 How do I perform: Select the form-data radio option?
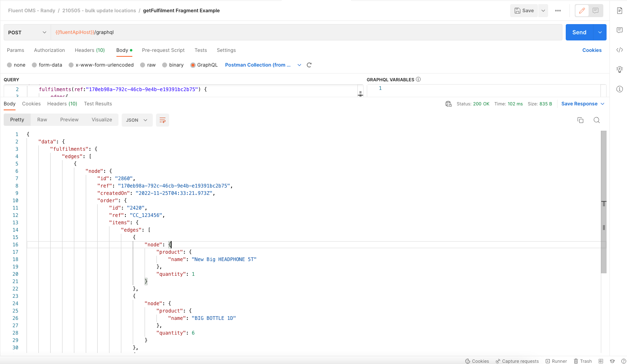click(x=35, y=65)
